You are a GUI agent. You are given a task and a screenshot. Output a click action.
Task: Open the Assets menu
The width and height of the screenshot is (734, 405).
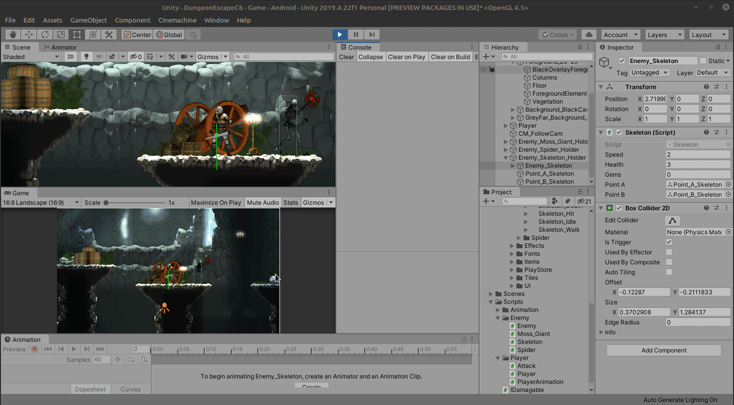52,20
